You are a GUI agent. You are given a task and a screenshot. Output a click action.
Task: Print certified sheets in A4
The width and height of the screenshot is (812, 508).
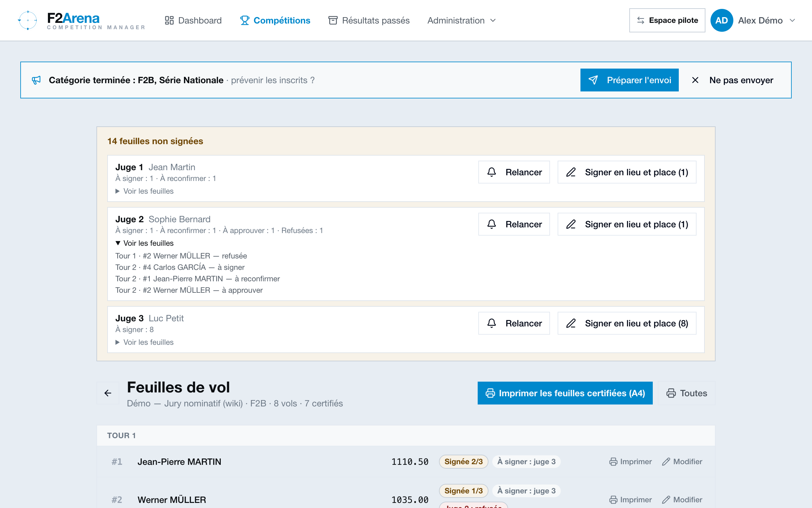(565, 393)
